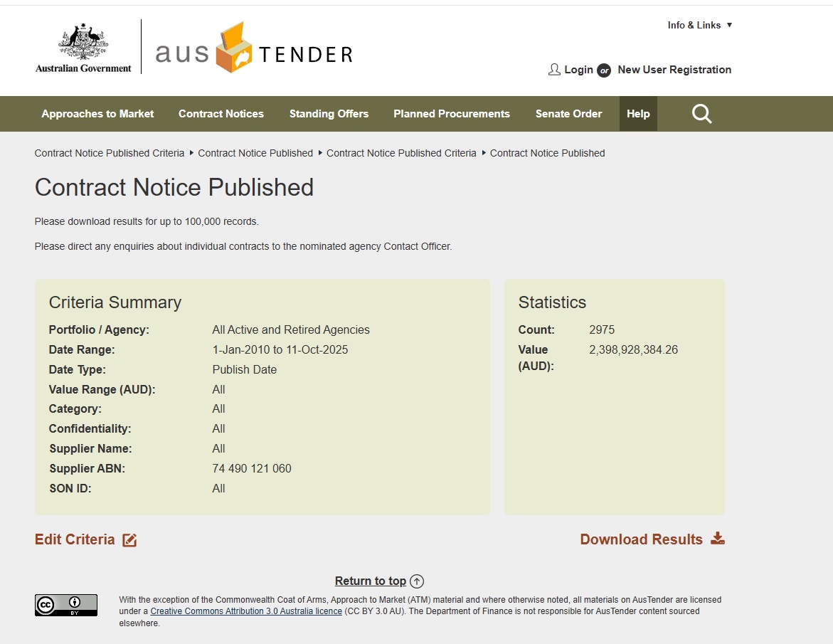Select the Senate Order menu item

[568, 114]
